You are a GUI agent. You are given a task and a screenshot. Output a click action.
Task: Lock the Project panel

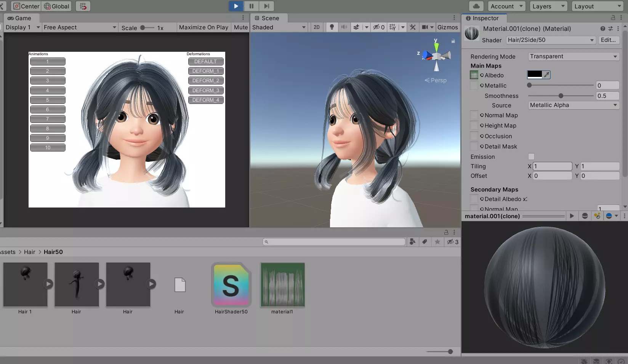point(446,232)
